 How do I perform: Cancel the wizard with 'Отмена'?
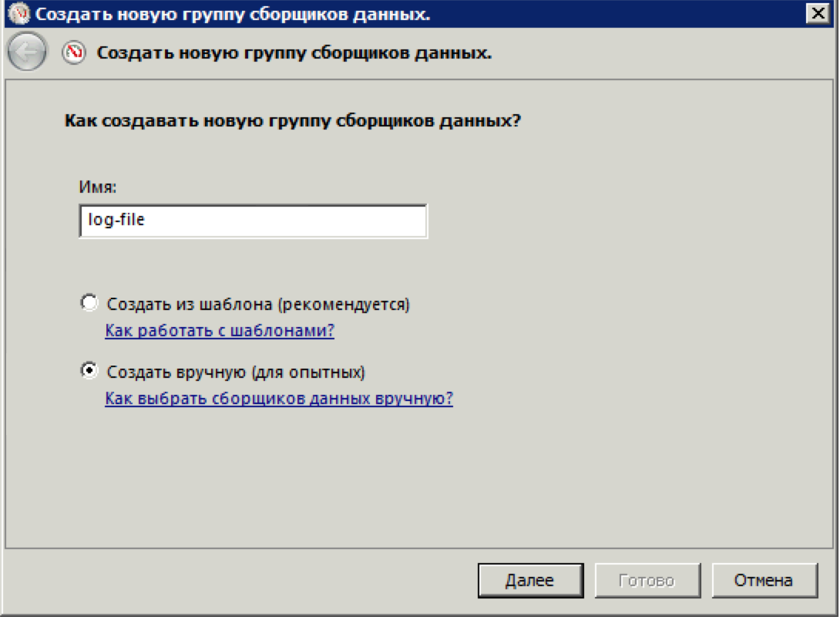tap(764, 580)
